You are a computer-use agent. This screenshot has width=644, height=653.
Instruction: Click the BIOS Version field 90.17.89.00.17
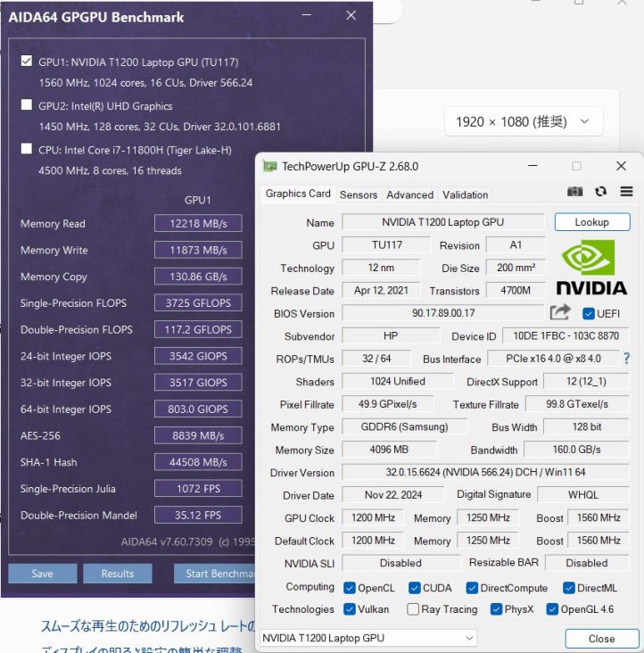pyautogui.click(x=443, y=313)
